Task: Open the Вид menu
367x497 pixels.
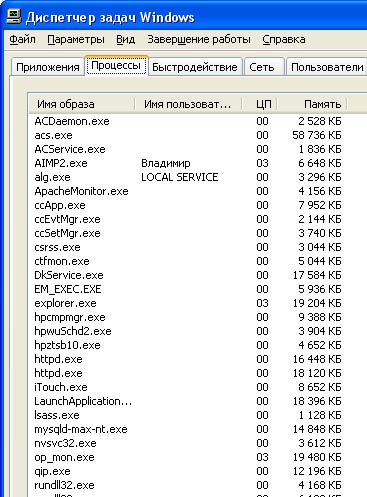Action: click(x=126, y=39)
